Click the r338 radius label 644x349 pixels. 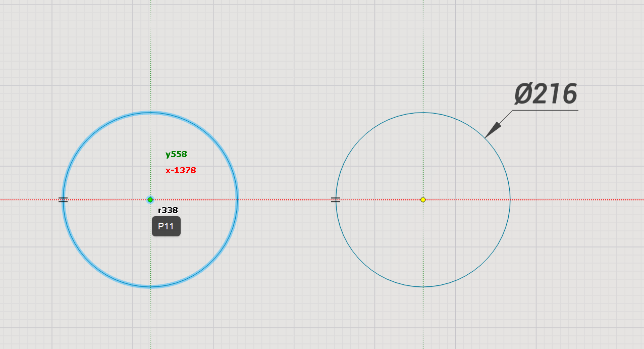168,210
